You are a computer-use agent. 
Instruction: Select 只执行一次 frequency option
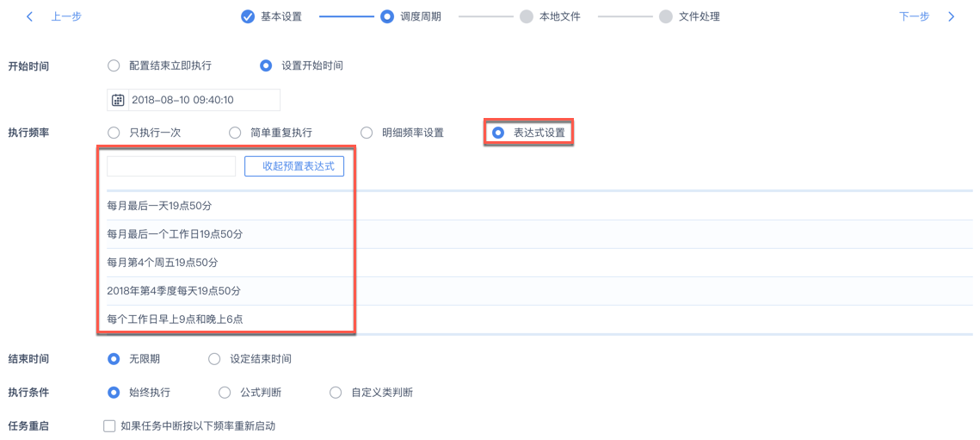(x=114, y=133)
